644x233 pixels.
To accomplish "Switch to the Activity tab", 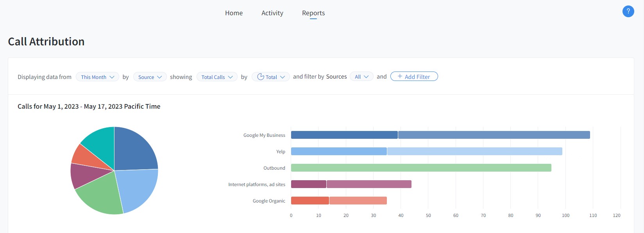I will point(272,13).
